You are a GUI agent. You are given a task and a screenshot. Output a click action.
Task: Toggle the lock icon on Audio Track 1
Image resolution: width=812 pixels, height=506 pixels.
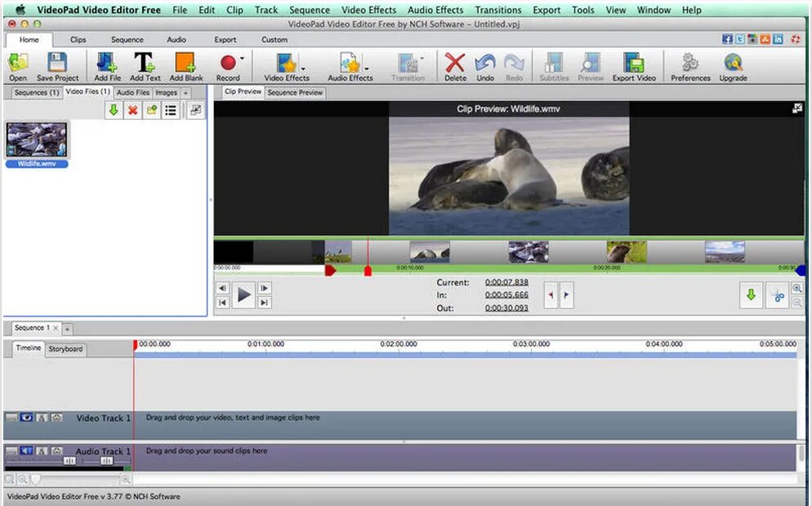coord(57,451)
